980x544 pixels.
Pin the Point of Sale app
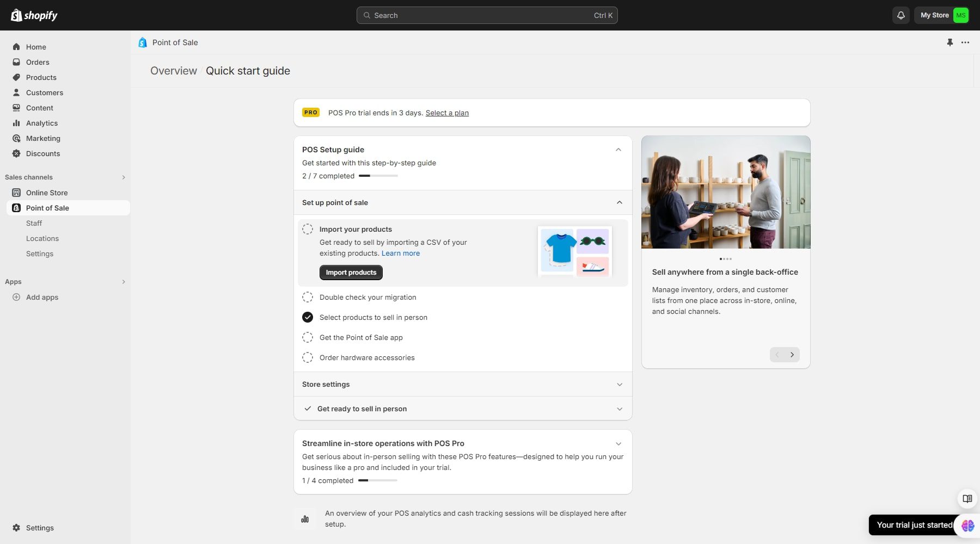950,42
